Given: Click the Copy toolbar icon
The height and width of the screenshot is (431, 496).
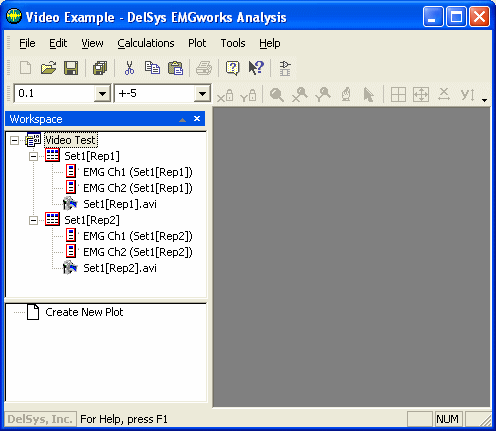Looking at the screenshot, I should 152,68.
